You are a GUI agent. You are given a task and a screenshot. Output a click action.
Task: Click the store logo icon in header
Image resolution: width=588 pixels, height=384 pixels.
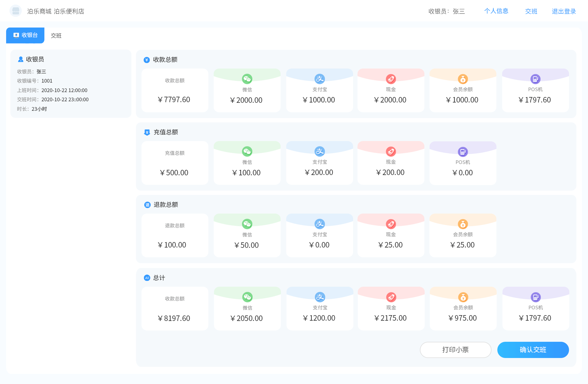16,11
